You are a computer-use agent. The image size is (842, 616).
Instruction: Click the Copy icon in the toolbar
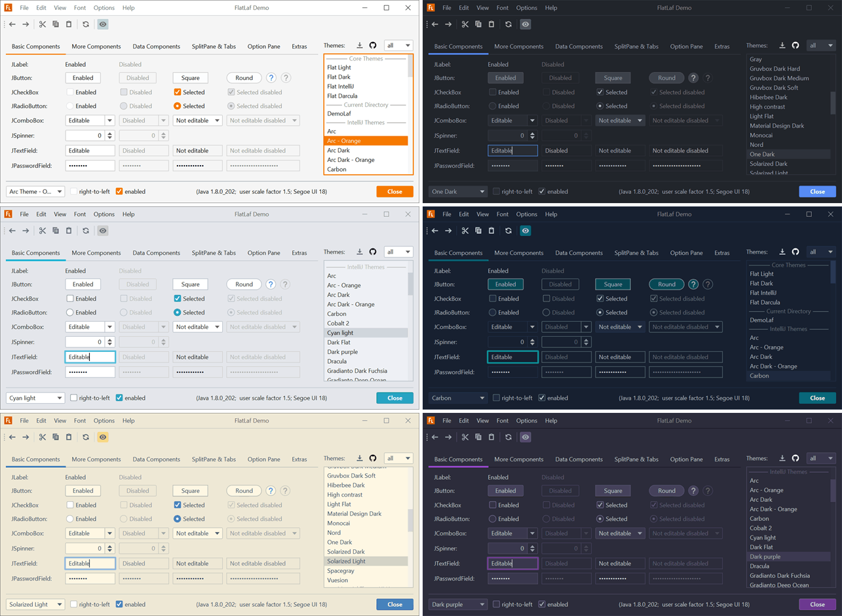(x=56, y=24)
